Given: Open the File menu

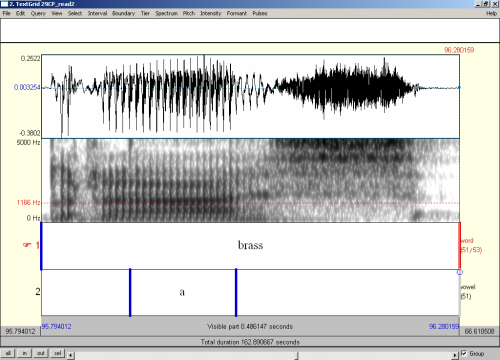Looking at the screenshot, I should click(7, 13).
